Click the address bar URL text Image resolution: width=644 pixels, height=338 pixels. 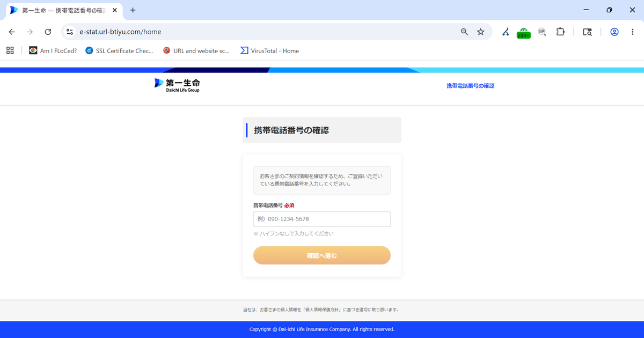coord(120,32)
